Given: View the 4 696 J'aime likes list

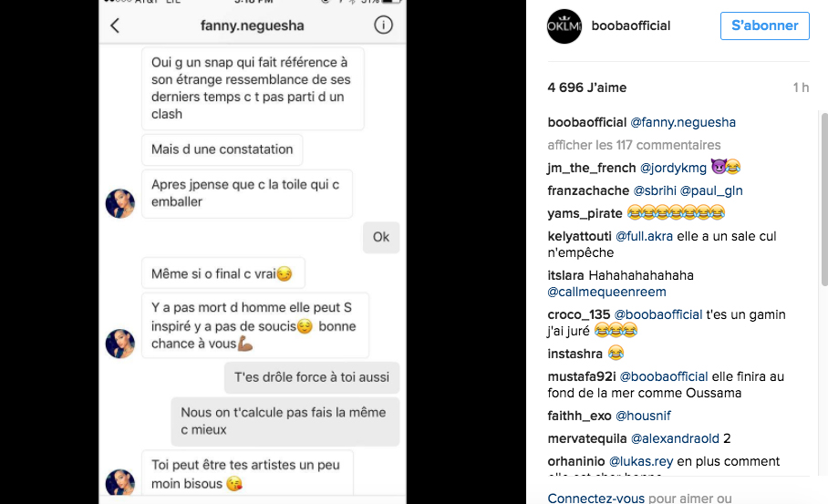Looking at the screenshot, I should coord(587,87).
